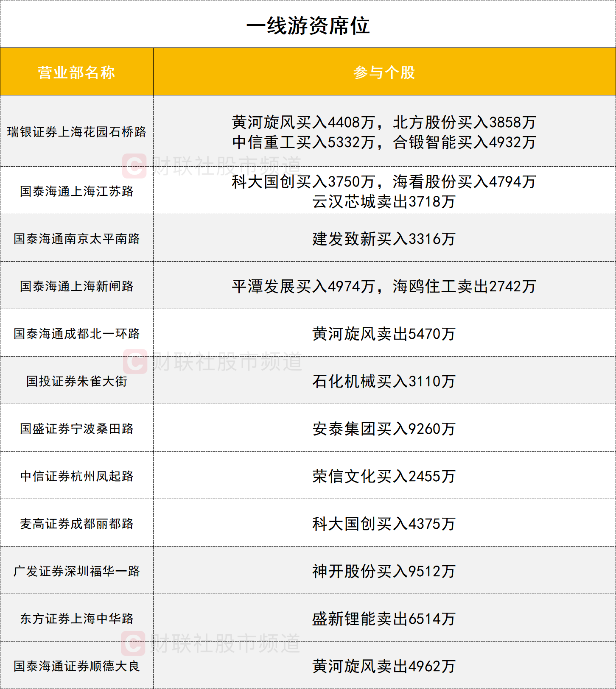
Task: Select the 国泰海通上海新闸路 cell
Action: click(76, 286)
